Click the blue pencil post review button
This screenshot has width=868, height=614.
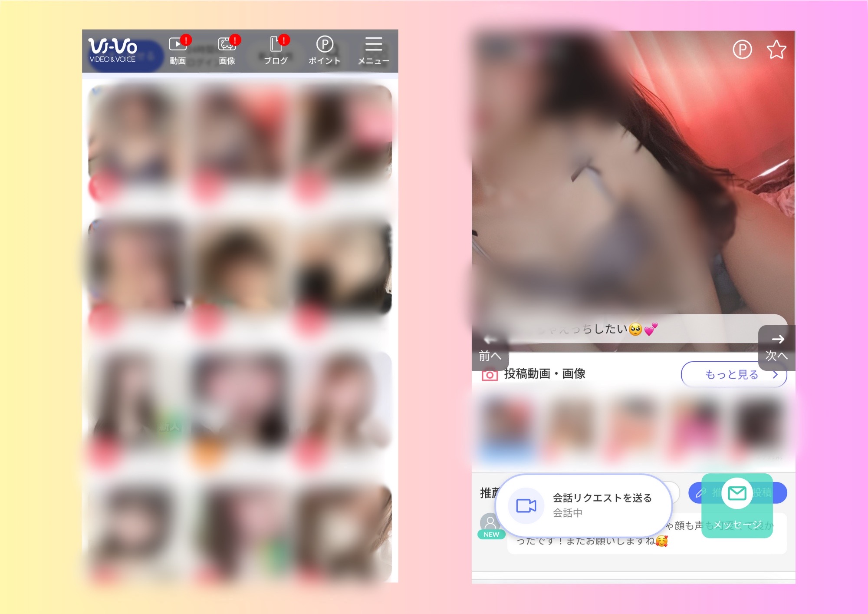click(700, 492)
